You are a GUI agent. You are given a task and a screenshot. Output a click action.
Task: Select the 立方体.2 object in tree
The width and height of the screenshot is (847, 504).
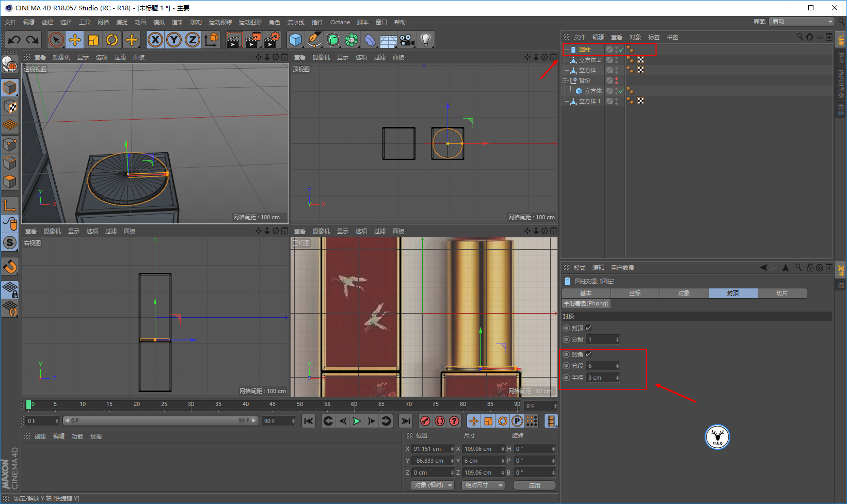(x=589, y=60)
